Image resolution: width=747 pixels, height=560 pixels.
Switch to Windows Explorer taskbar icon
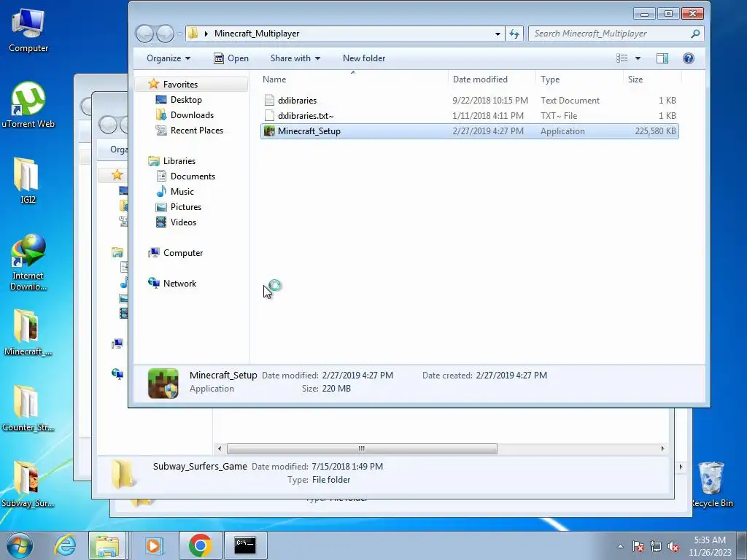point(107,545)
